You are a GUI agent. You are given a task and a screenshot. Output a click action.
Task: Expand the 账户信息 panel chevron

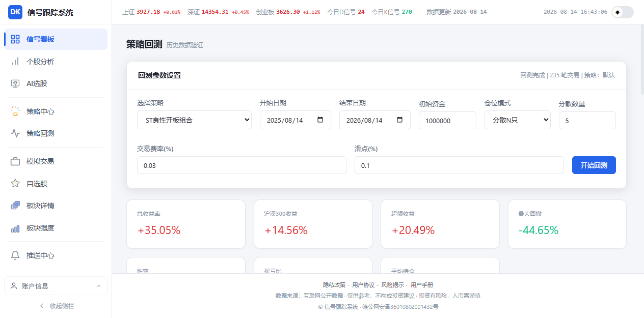99,286
